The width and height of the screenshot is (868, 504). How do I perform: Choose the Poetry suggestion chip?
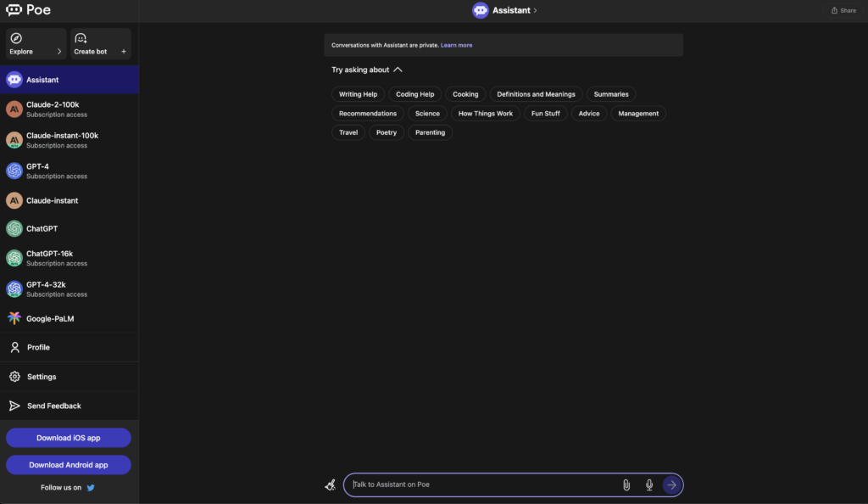point(387,132)
